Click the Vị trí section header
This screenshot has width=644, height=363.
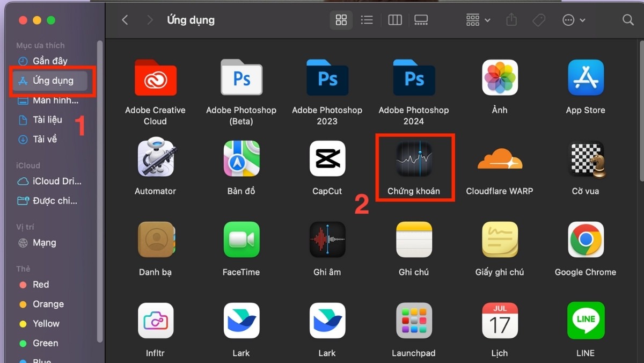click(x=25, y=227)
